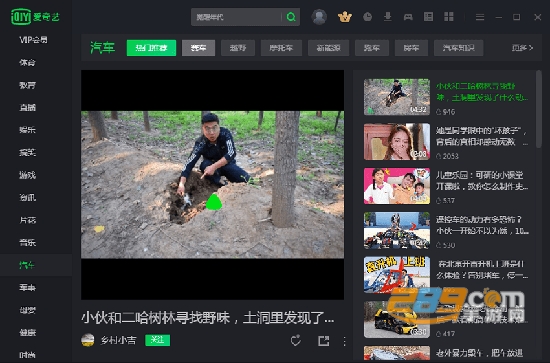Screen dimensions: 550x363
Task: Select 游戏 in the sidebar
Action: tap(27, 175)
